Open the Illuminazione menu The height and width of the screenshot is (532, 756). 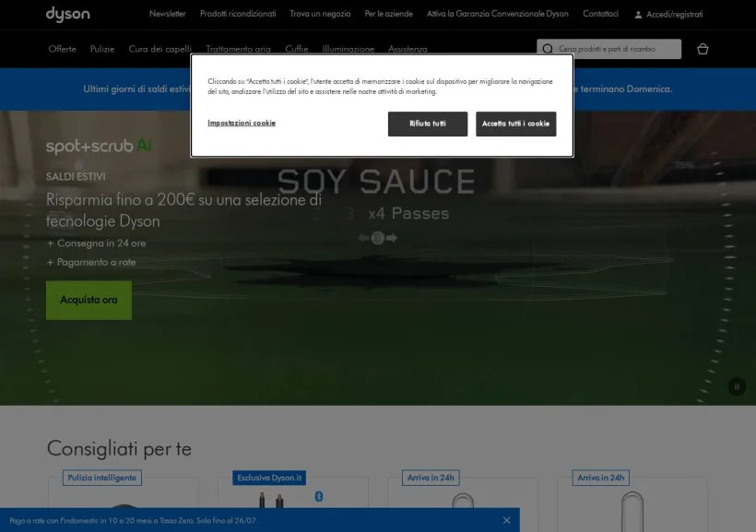[348, 49]
